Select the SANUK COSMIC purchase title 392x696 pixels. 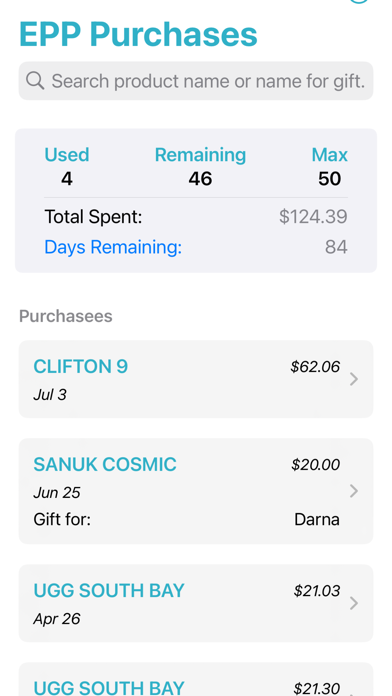(x=105, y=464)
